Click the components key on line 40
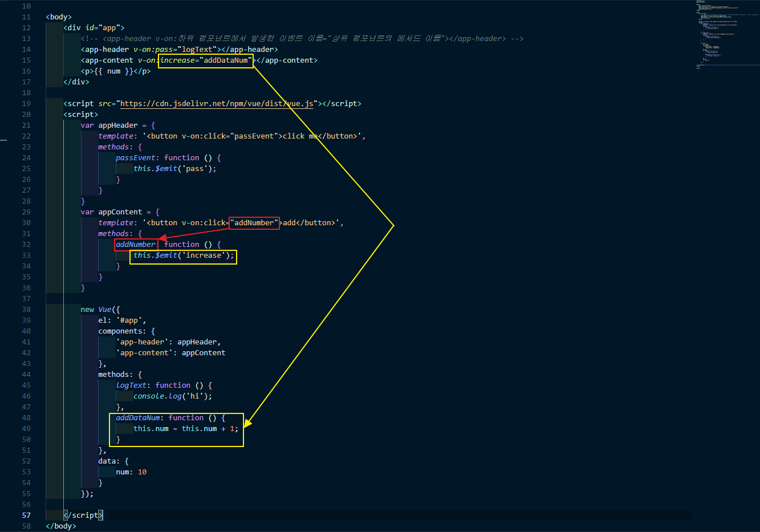This screenshot has width=760, height=532. 120,331
